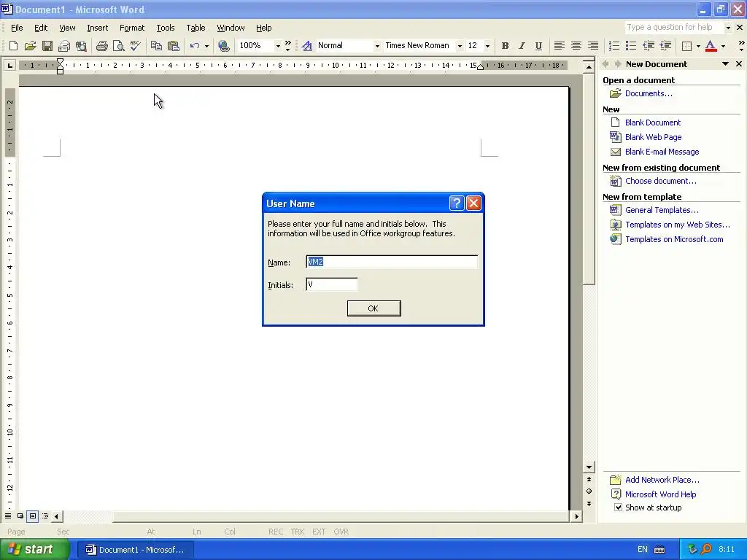
Task: Toggle Show at startup checkbox
Action: point(618,507)
